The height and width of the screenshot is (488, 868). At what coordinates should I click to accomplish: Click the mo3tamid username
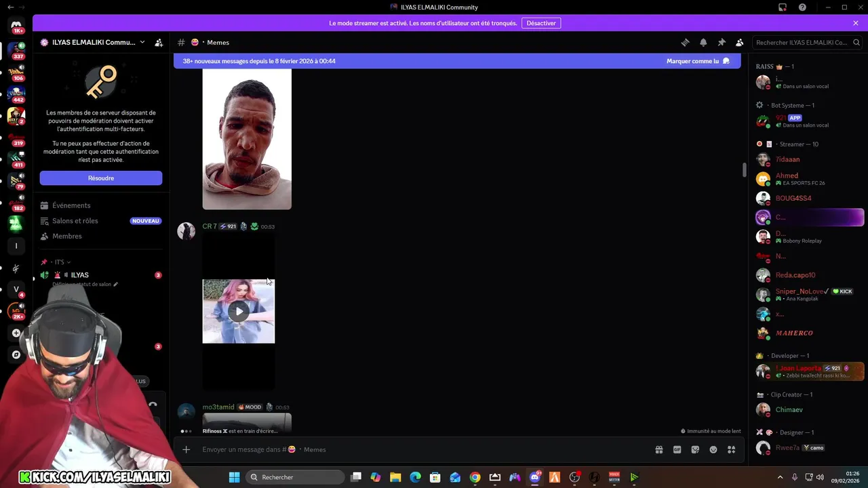point(218,407)
